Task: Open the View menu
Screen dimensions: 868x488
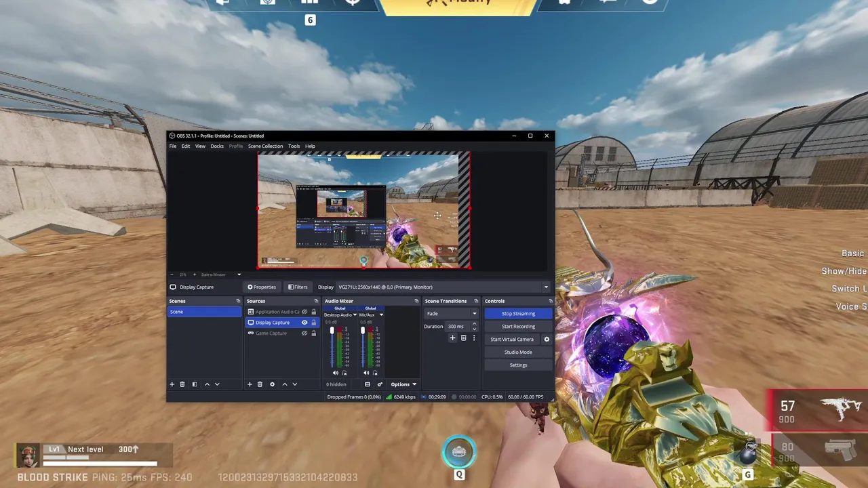Action: pyautogui.click(x=200, y=146)
